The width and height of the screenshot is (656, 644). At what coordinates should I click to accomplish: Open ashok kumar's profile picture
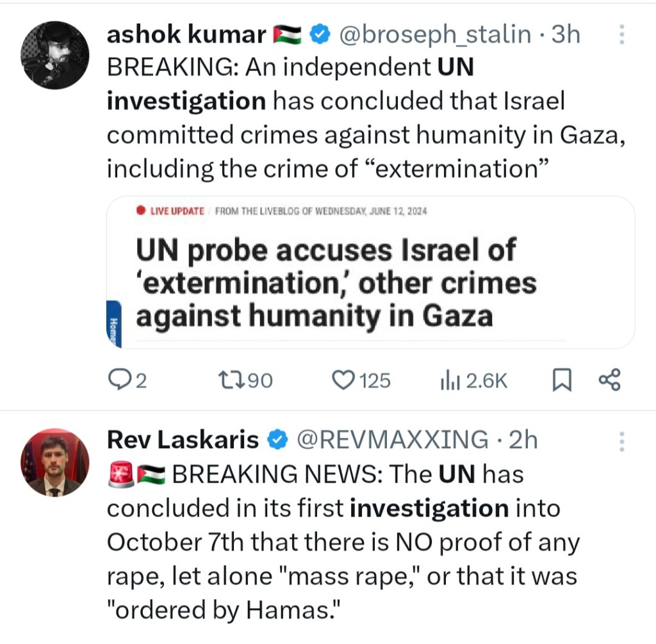pos(55,55)
